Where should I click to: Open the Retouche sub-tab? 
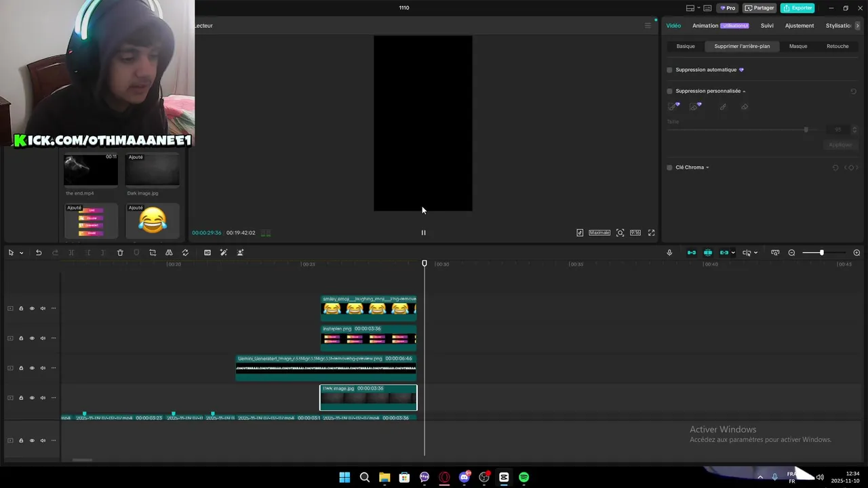[x=837, y=46]
